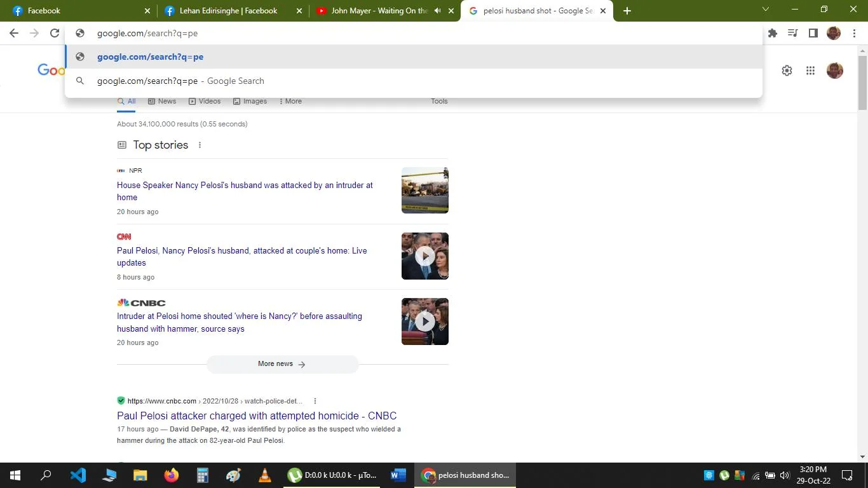The height and width of the screenshot is (488, 868).
Task: Pick the 'Google Search' omnibox suggestion
Action: click(414, 81)
